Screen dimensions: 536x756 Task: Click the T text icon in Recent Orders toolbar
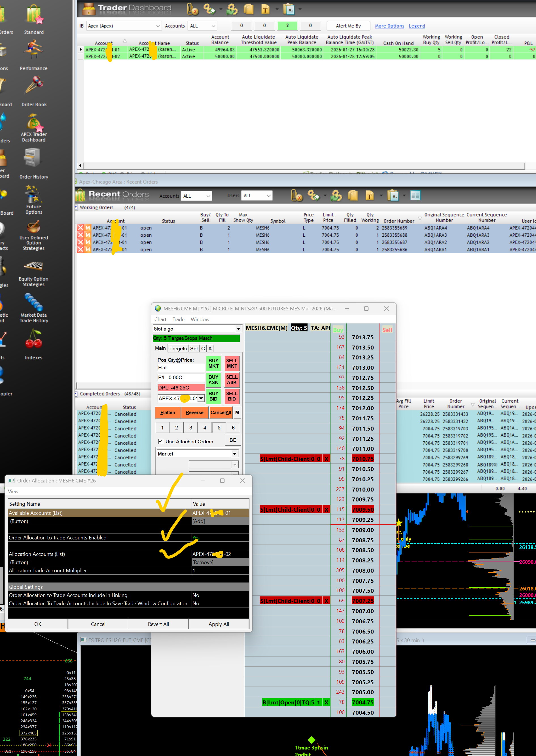370,195
